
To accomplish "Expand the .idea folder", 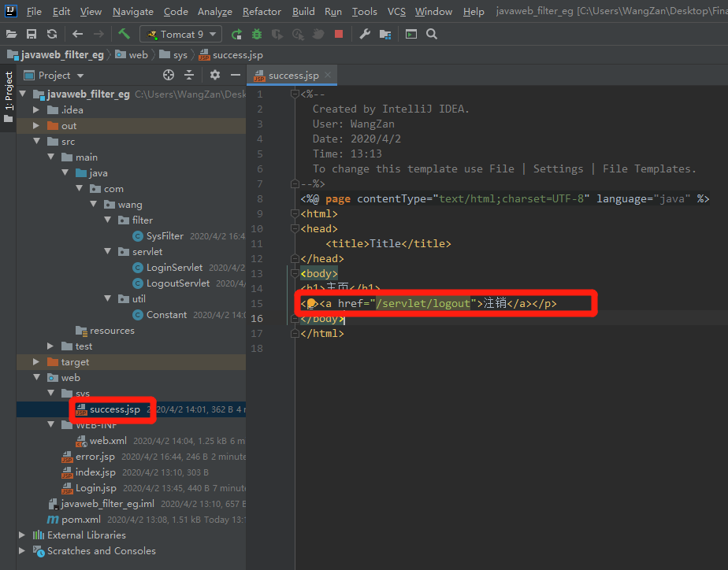I will [36, 109].
